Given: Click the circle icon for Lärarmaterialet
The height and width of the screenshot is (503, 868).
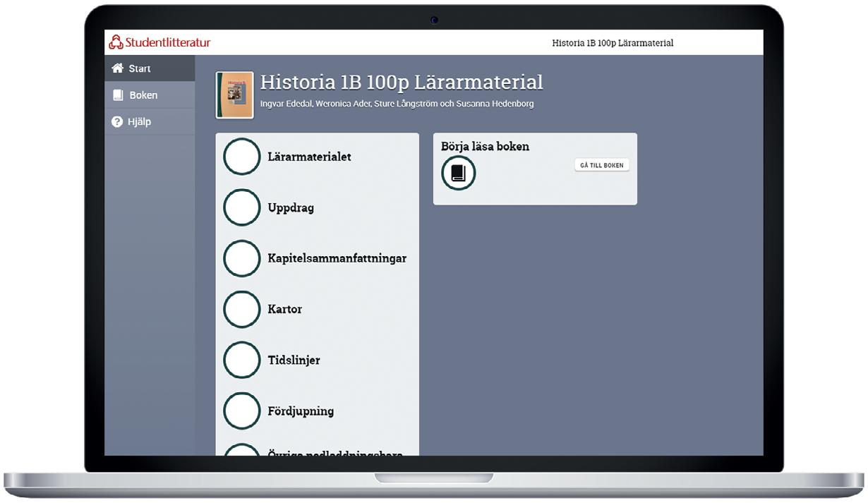Looking at the screenshot, I should click(x=241, y=157).
